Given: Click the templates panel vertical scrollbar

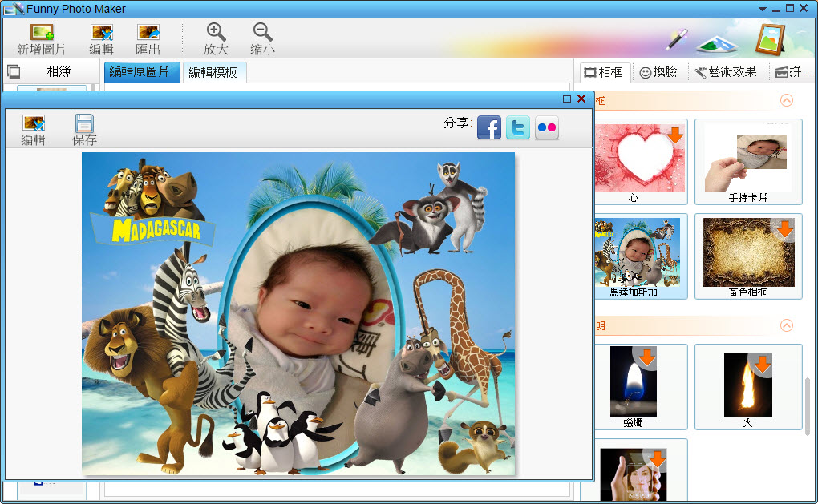Looking at the screenshot, I should (808, 406).
